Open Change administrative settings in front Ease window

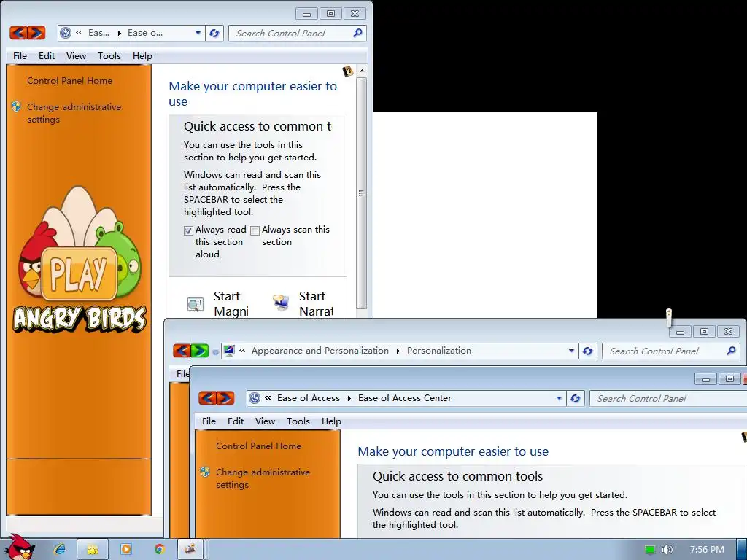click(x=263, y=478)
